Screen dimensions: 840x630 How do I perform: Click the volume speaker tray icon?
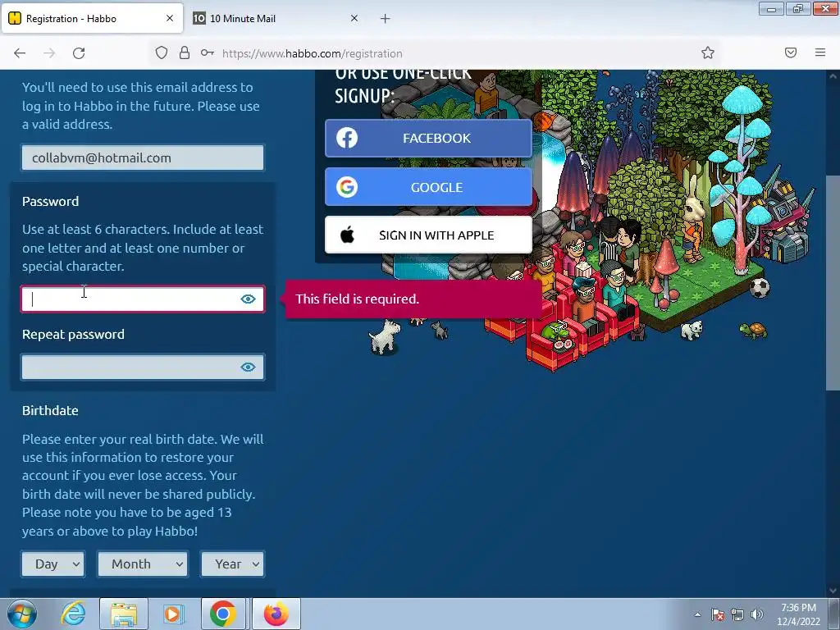click(757, 614)
